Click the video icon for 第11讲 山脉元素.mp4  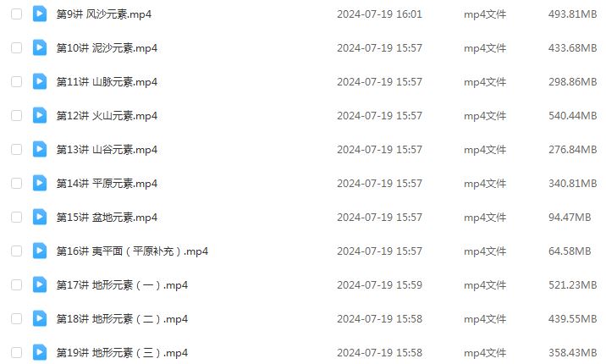tap(40, 81)
